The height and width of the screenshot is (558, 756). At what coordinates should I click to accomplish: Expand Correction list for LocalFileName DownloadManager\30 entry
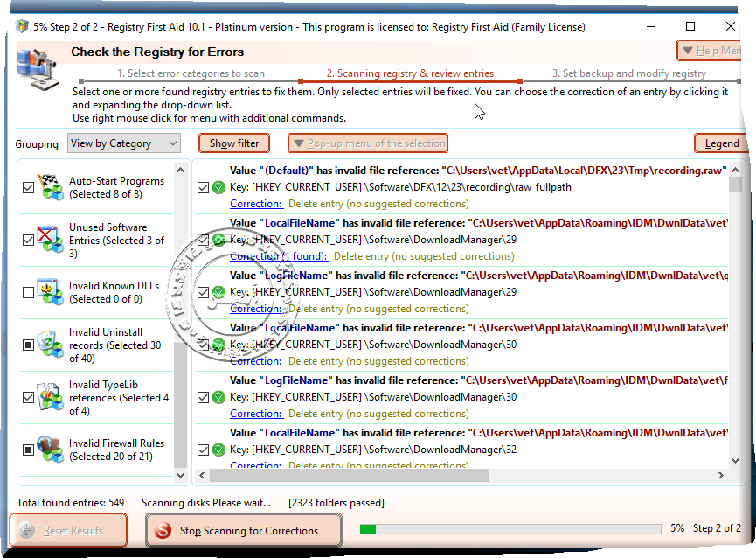(256, 362)
